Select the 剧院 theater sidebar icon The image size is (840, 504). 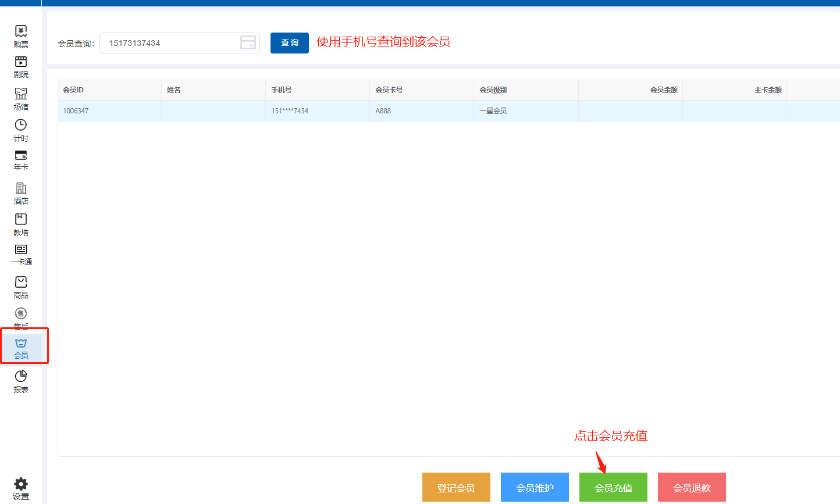pyautogui.click(x=21, y=62)
